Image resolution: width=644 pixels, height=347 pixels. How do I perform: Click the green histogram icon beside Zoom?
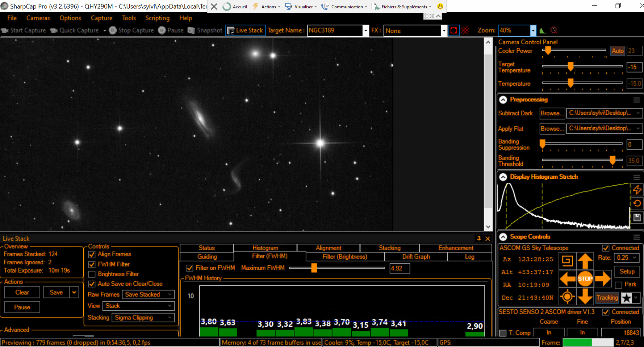tap(543, 30)
